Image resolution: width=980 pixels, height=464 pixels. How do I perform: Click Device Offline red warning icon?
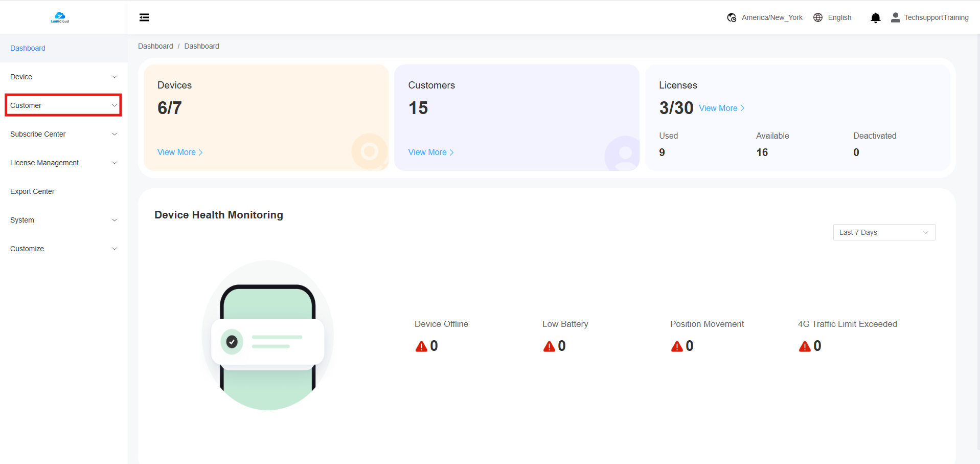[421, 346]
